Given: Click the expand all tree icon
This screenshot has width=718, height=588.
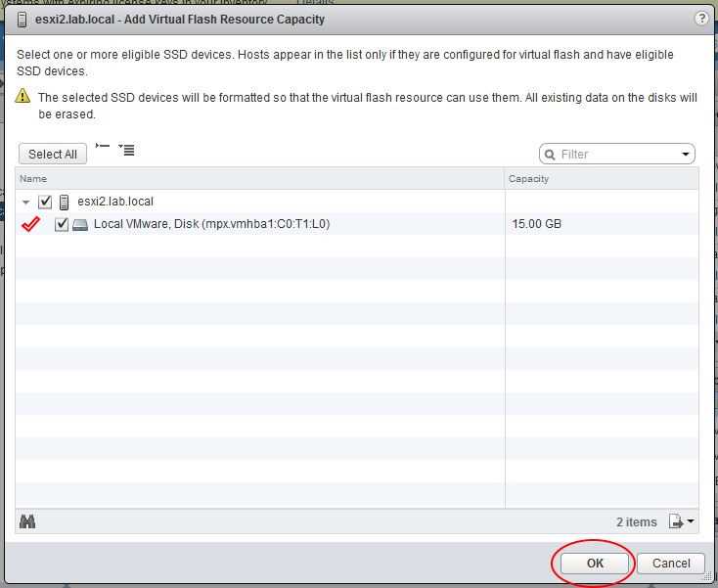Looking at the screenshot, I should (x=126, y=150).
